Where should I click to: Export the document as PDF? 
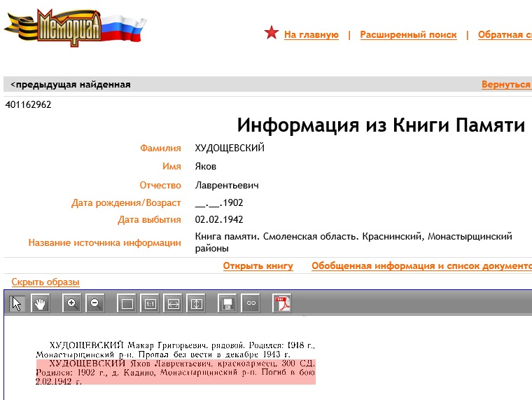282,303
